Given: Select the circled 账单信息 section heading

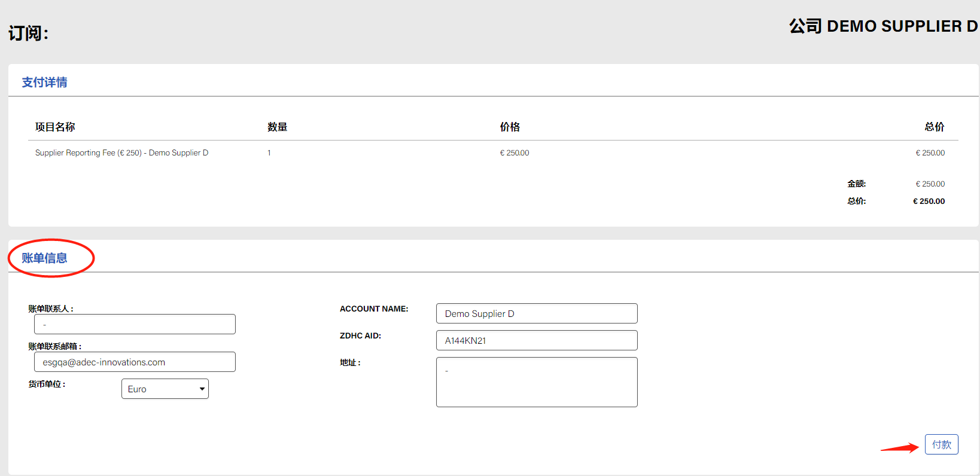Looking at the screenshot, I should (x=45, y=258).
